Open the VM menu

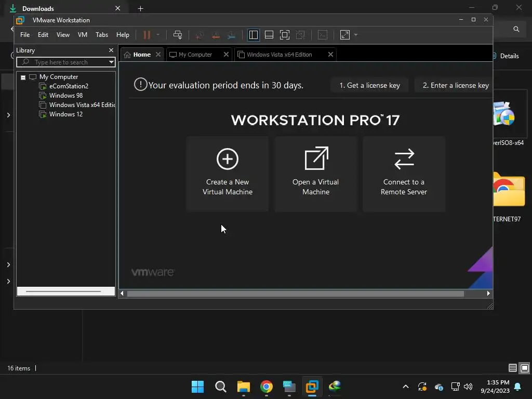coord(83,35)
